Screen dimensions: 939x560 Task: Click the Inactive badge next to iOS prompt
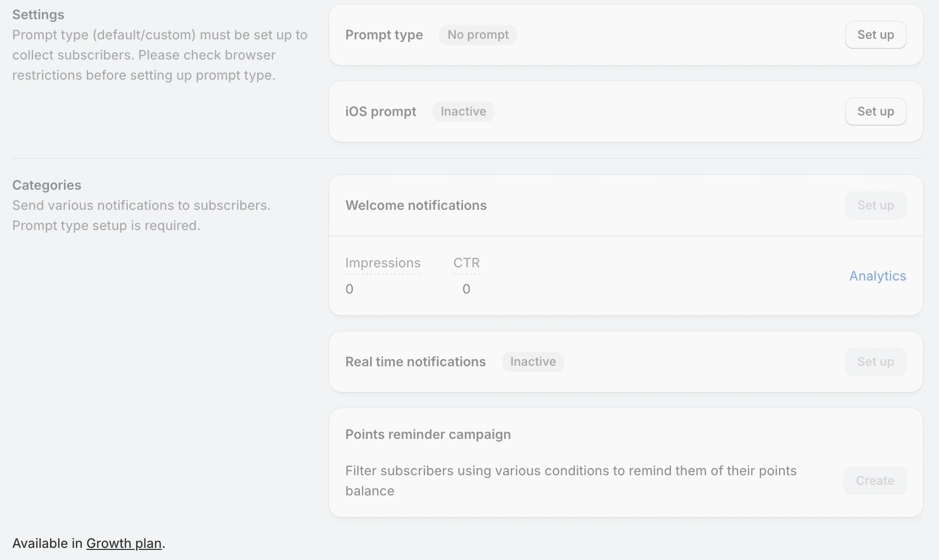coord(463,111)
